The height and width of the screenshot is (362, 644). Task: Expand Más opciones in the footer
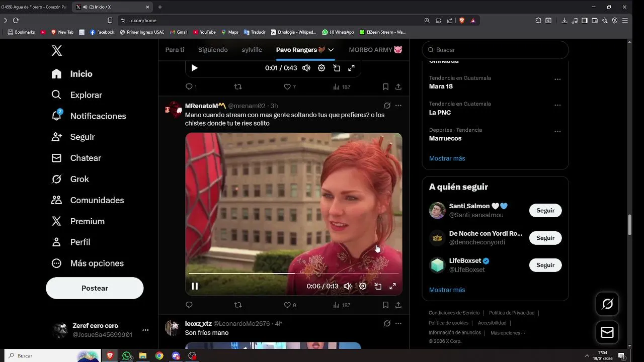coord(508,333)
